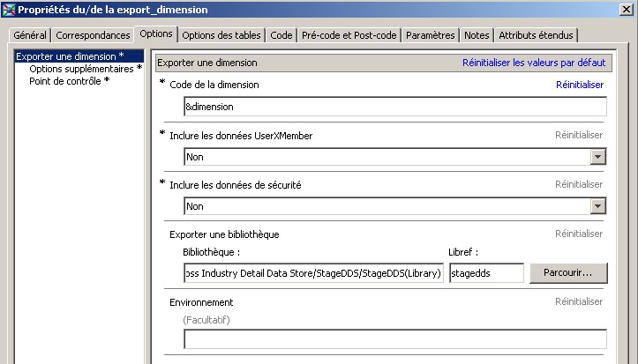Open the Pré-code et Post-code tab
This screenshot has height=364, width=638.
click(349, 35)
